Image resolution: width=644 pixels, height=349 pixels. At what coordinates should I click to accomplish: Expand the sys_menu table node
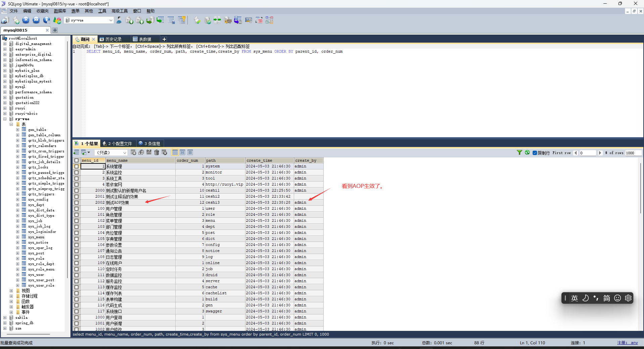point(17,237)
